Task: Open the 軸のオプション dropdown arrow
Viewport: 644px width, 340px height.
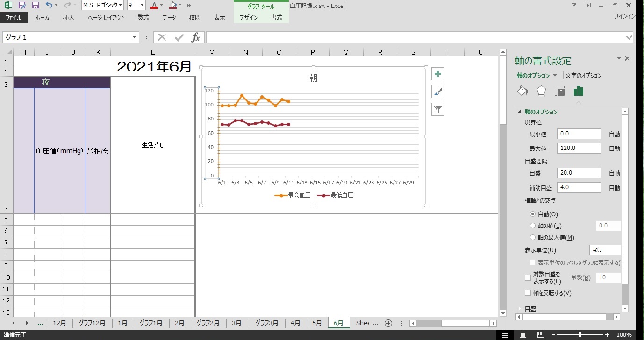Action: tap(555, 75)
